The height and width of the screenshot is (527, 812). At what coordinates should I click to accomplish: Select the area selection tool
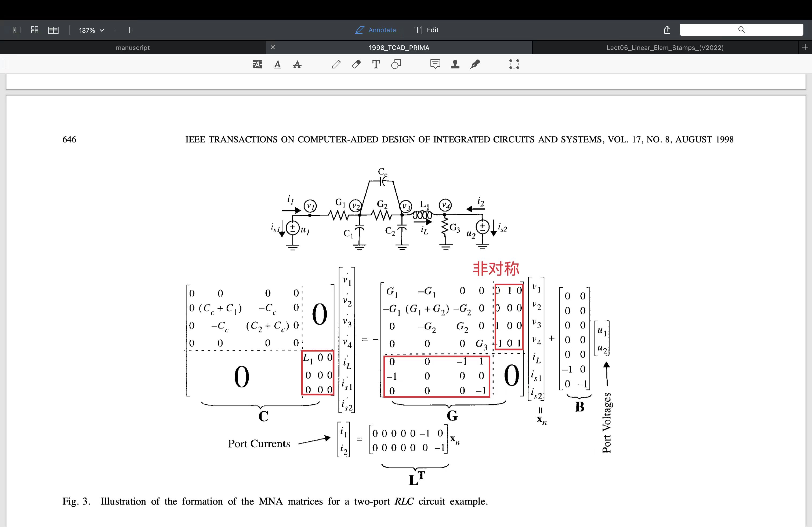click(514, 64)
